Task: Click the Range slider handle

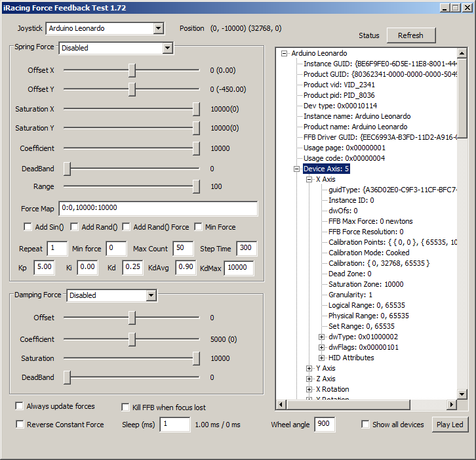Action: point(196,186)
